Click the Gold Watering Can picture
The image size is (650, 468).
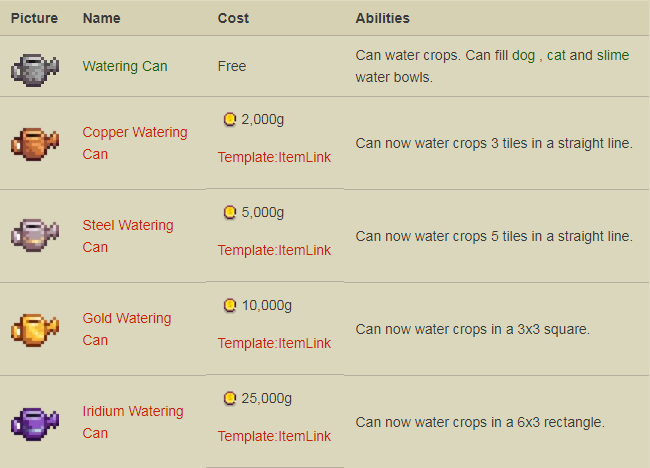click(34, 329)
